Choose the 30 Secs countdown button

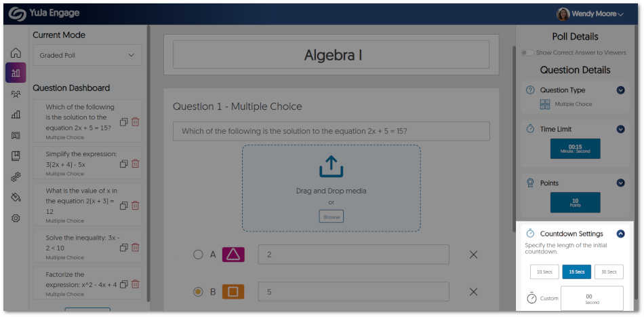(x=608, y=272)
